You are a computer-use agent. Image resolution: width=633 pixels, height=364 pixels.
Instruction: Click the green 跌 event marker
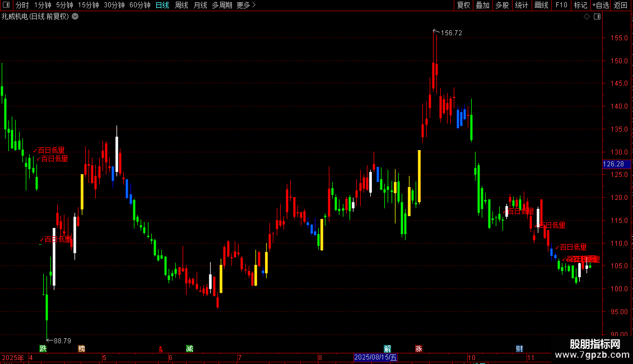43,349
